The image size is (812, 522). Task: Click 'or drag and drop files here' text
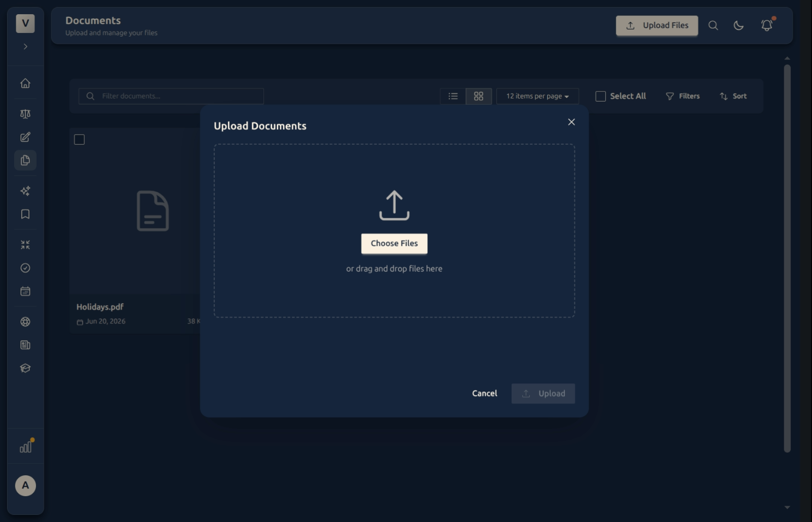[x=394, y=269]
